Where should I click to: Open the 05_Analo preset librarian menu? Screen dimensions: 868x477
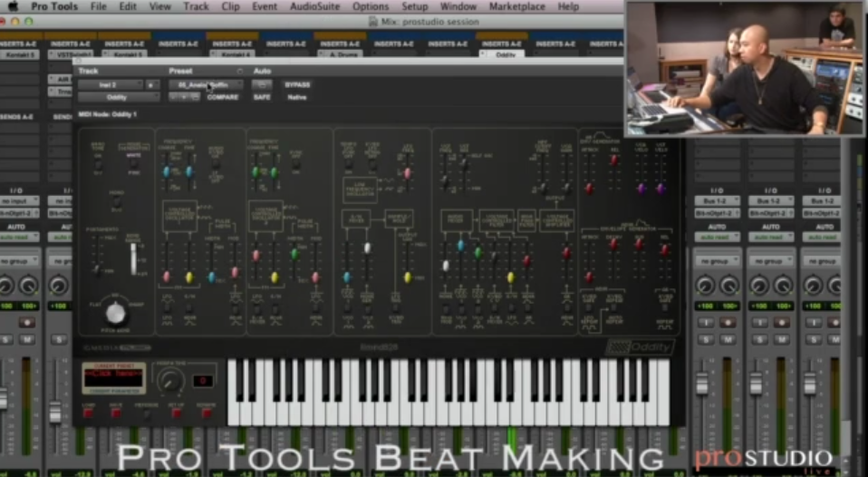coord(206,84)
